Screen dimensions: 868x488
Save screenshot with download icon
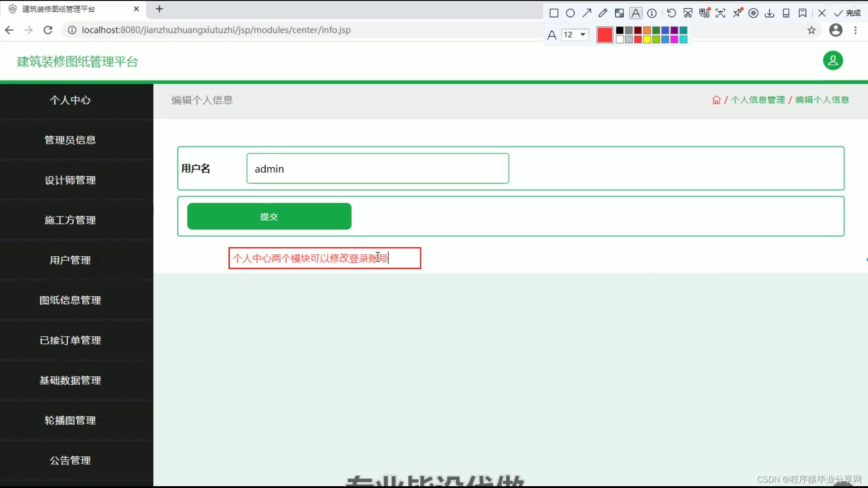(x=769, y=13)
